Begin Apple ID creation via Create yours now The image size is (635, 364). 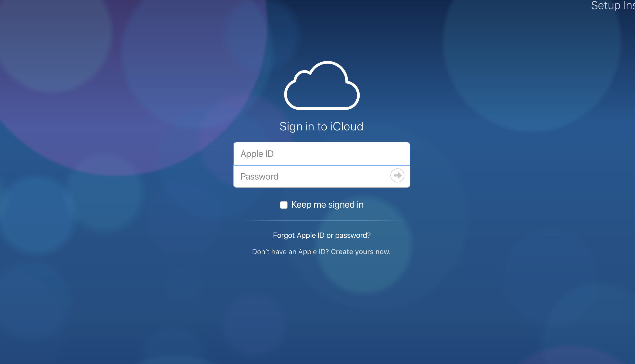pyautogui.click(x=360, y=252)
